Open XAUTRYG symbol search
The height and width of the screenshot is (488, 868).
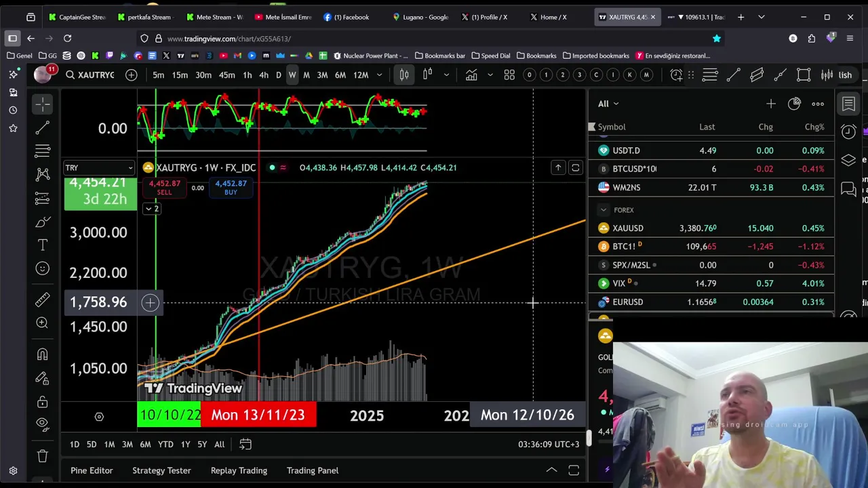click(x=91, y=75)
